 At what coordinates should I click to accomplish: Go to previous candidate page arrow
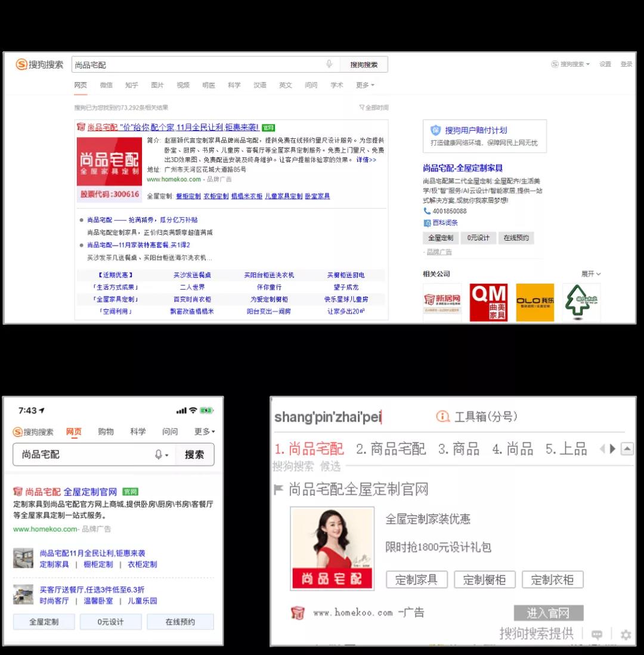[602, 449]
